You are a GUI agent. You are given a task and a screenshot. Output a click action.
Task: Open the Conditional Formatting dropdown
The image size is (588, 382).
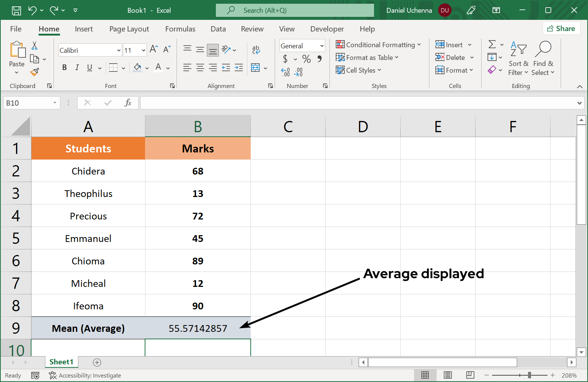[x=379, y=45]
